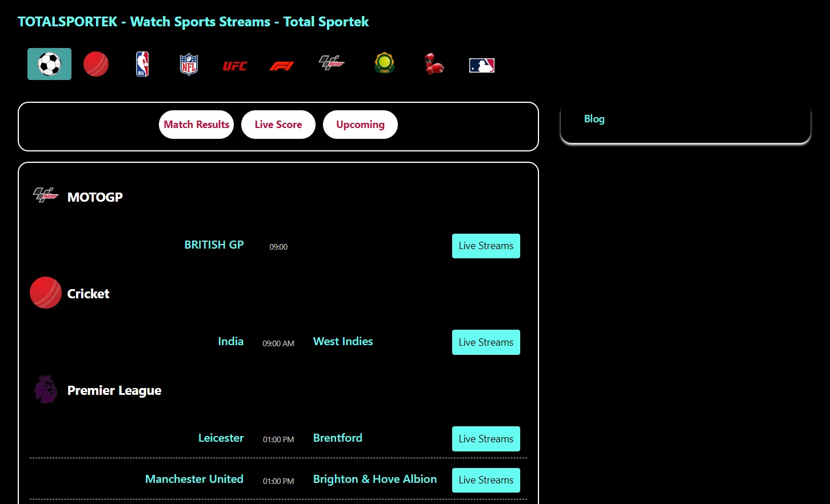The width and height of the screenshot is (830, 504).
Task: Click the BRITISH GP event name
Action: 214,245
